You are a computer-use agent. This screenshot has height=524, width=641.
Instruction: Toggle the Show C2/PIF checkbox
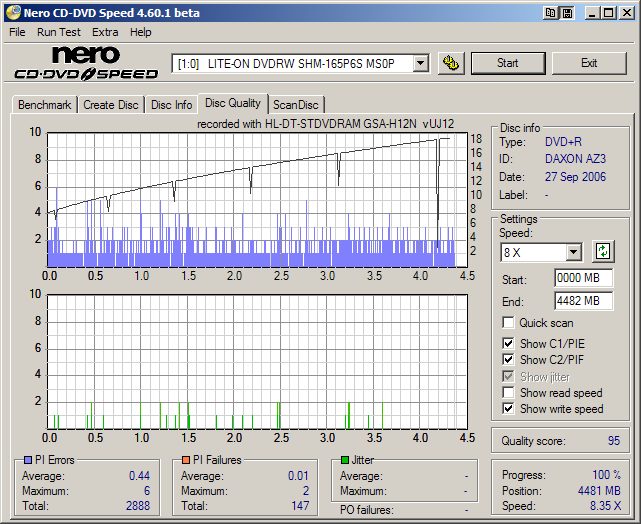(508, 360)
